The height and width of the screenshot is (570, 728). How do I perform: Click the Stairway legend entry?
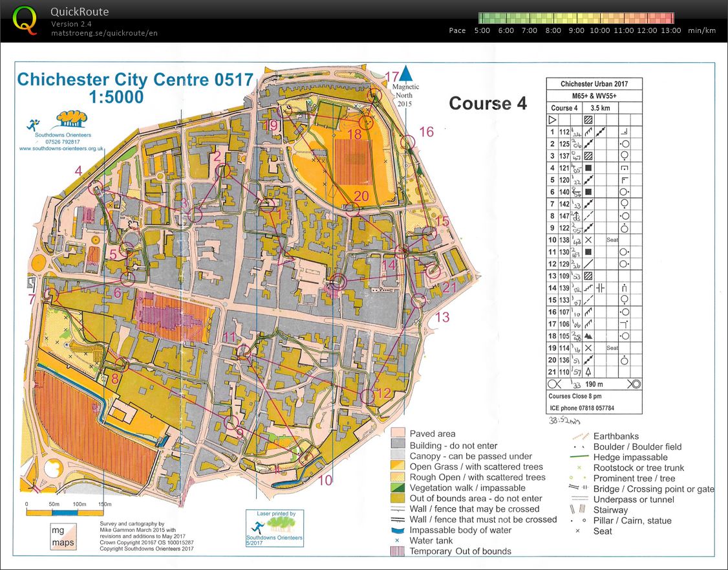[610, 510]
